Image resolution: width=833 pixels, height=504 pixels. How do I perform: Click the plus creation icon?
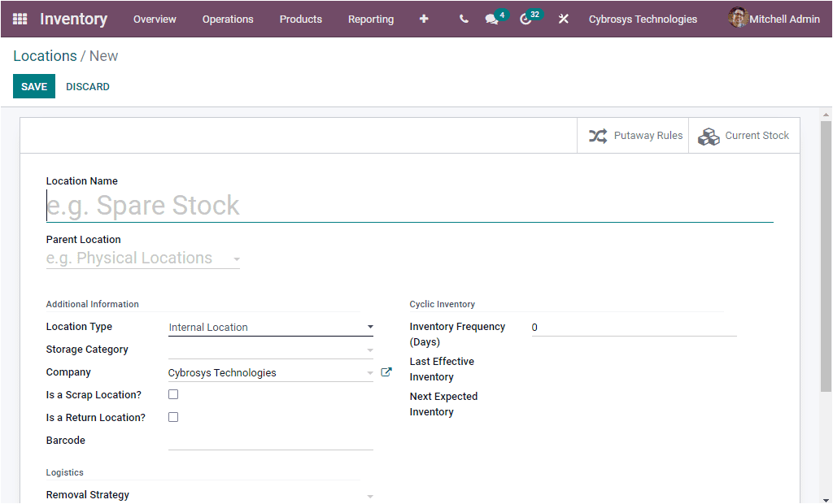pyautogui.click(x=424, y=19)
